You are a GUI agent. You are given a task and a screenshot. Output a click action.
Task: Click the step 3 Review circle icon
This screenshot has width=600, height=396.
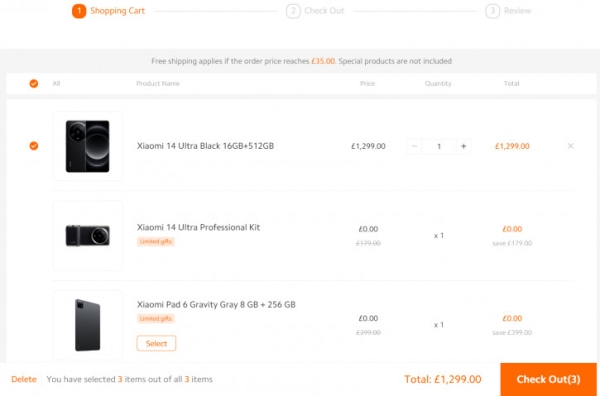492,11
